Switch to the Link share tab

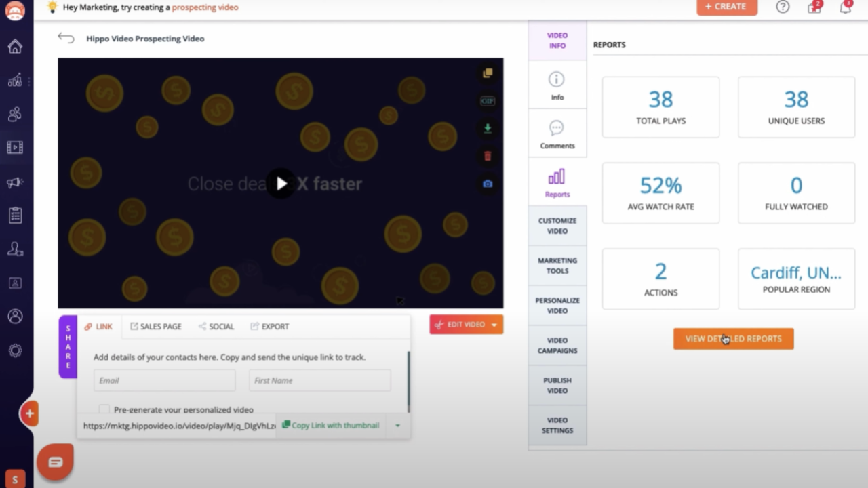[x=99, y=327]
